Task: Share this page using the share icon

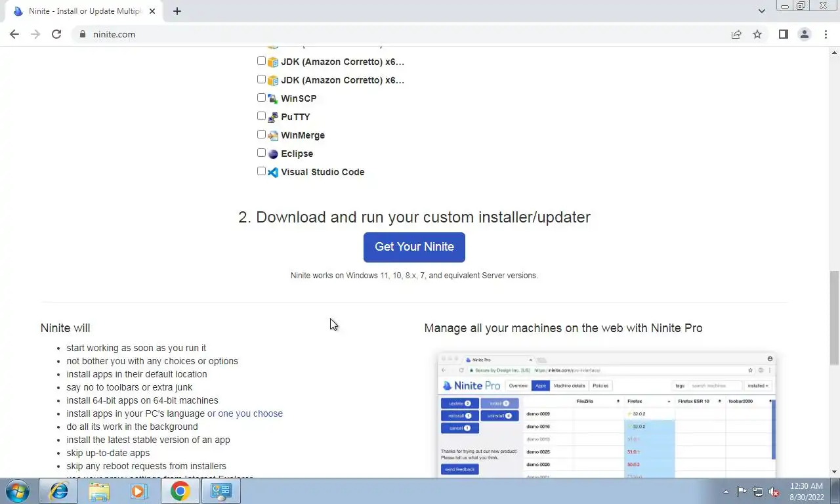Action: 736,34
